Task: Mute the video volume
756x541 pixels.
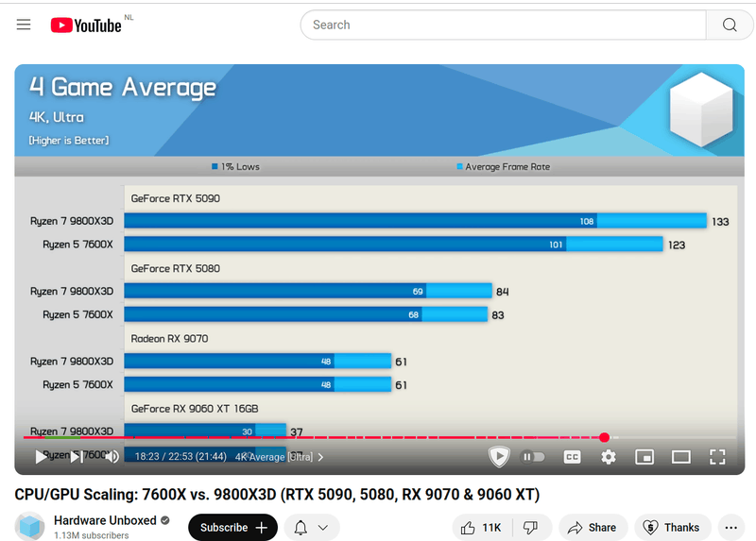Action: click(x=112, y=457)
